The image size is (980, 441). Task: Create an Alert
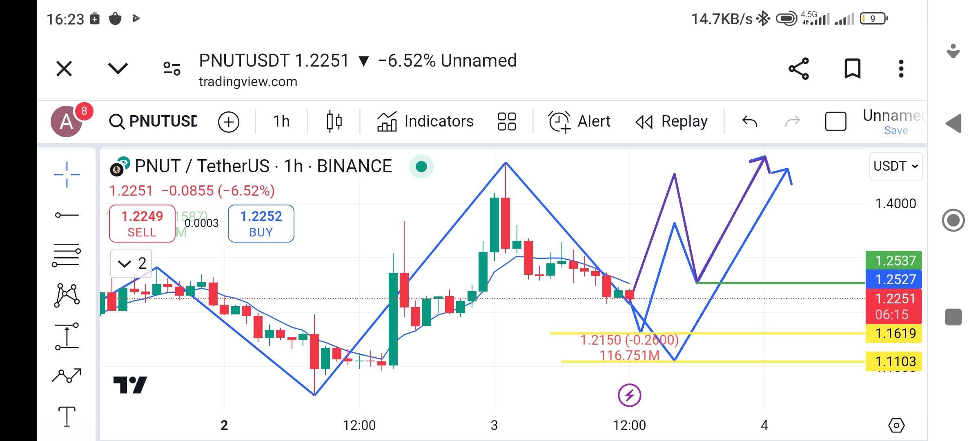(x=579, y=122)
